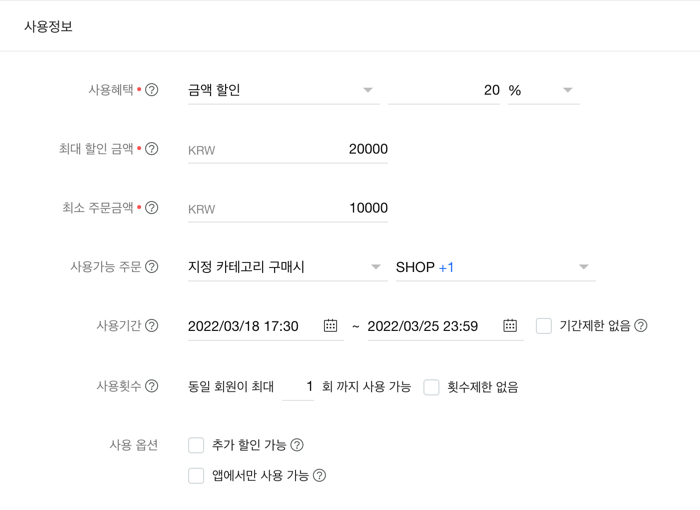
Task: Click help icon next to 사용기간
Action: click(x=152, y=326)
